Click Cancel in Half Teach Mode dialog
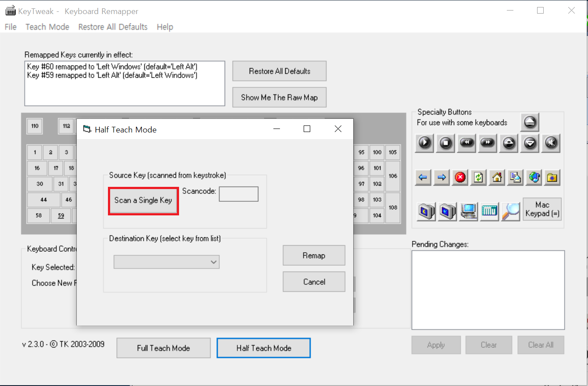The width and height of the screenshot is (588, 386). coord(314,282)
